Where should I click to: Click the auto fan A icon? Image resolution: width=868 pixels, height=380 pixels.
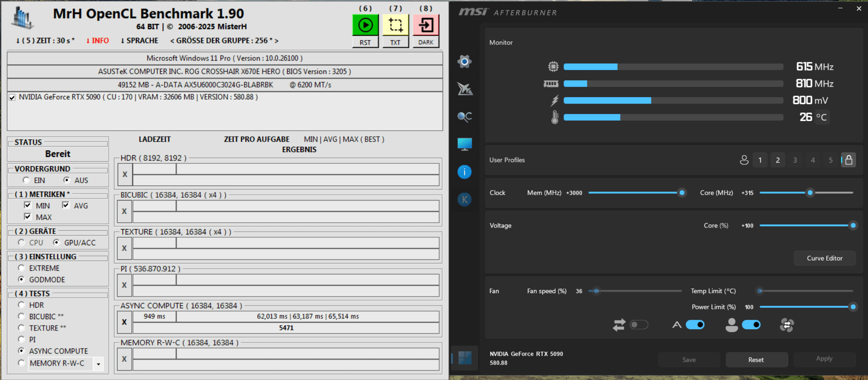[677, 325]
